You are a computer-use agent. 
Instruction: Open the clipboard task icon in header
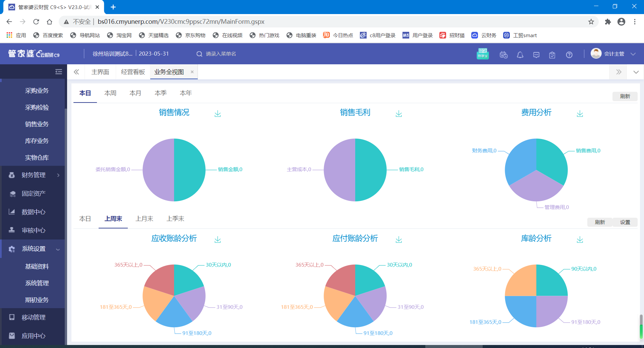(552, 55)
